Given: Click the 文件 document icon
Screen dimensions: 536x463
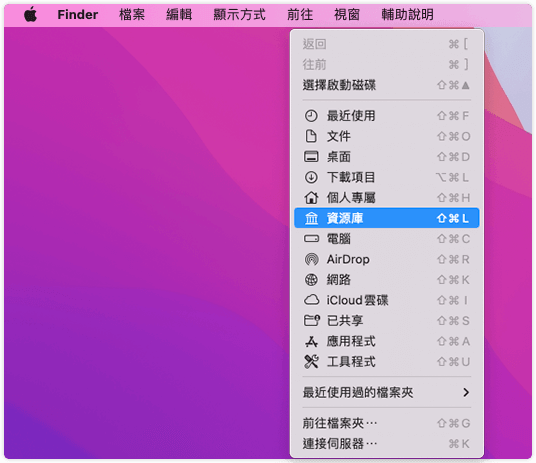Looking at the screenshot, I should point(311,136).
